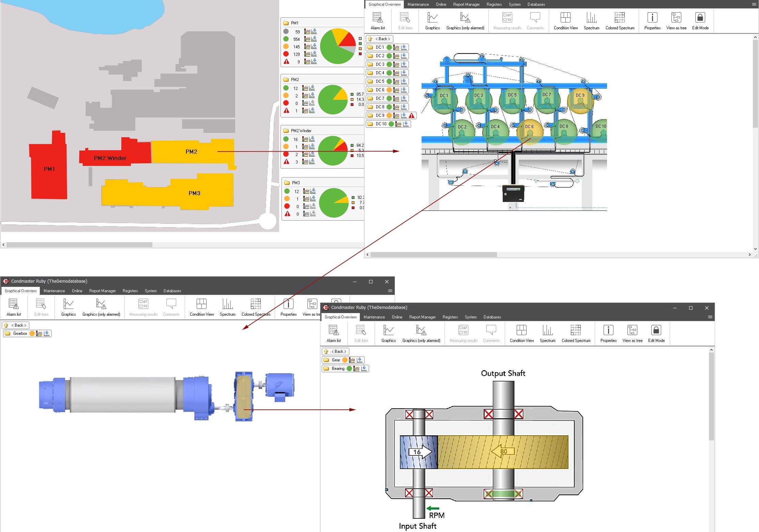Viewport: 759px width, 532px height.
Task: Toggle Edit Mode in the top-right toolbar
Action: pyautogui.click(x=700, y=21)
